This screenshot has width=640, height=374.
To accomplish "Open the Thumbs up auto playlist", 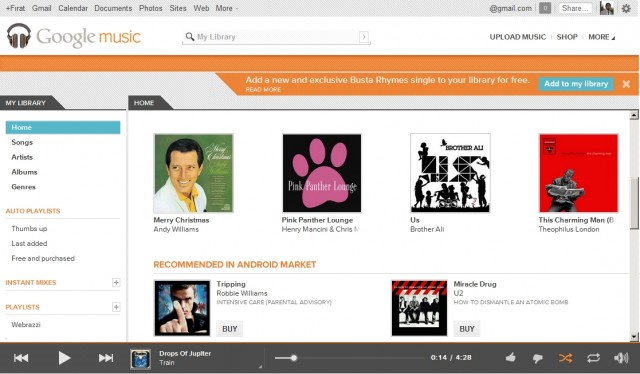I will pos(29,229).
